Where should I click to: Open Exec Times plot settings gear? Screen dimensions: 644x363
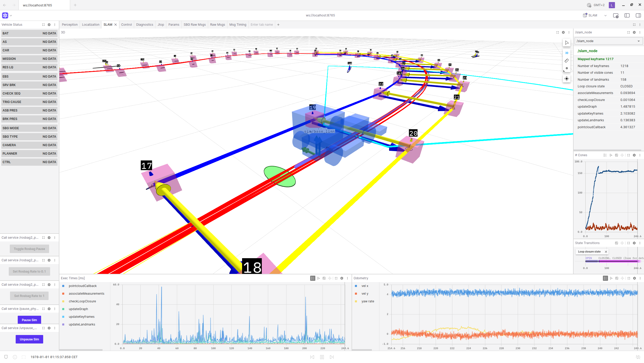342,278
